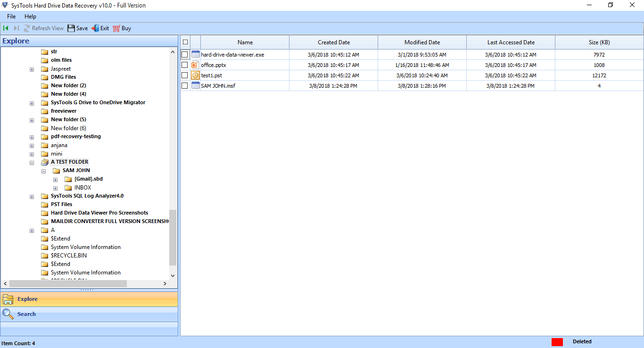The image size is (644, 348).
Task: Click the pdf-recovery-testing folder icon
Action: pos(45,137)
